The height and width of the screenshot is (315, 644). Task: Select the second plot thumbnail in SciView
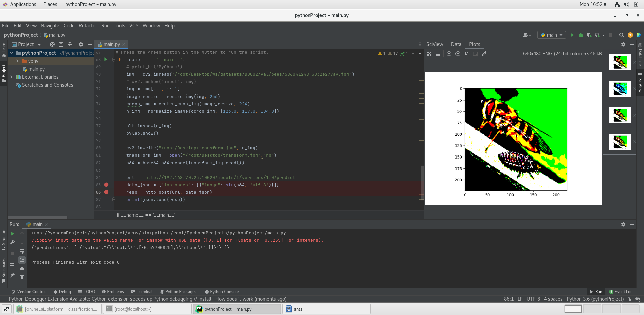pyautogui.click(x=620, y=88)
